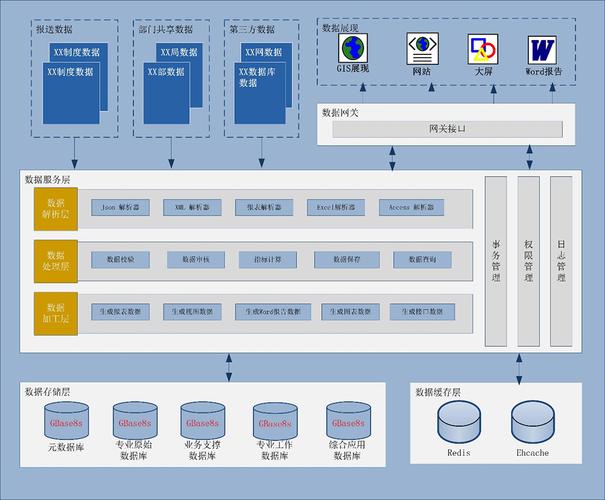This screenshot has height=500, width=605.
Task: Click the 数据校验 box
Action: pyautogui.click(x=120, y=260)
